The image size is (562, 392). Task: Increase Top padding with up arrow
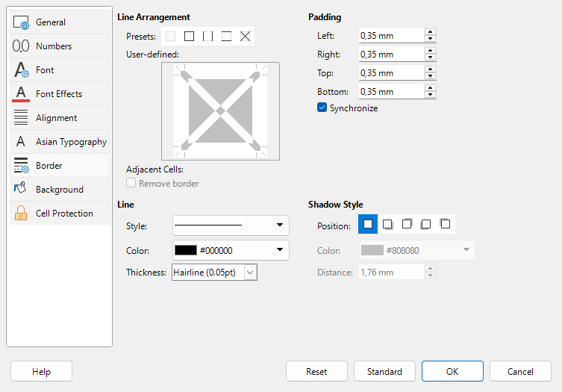coord(430,69)
